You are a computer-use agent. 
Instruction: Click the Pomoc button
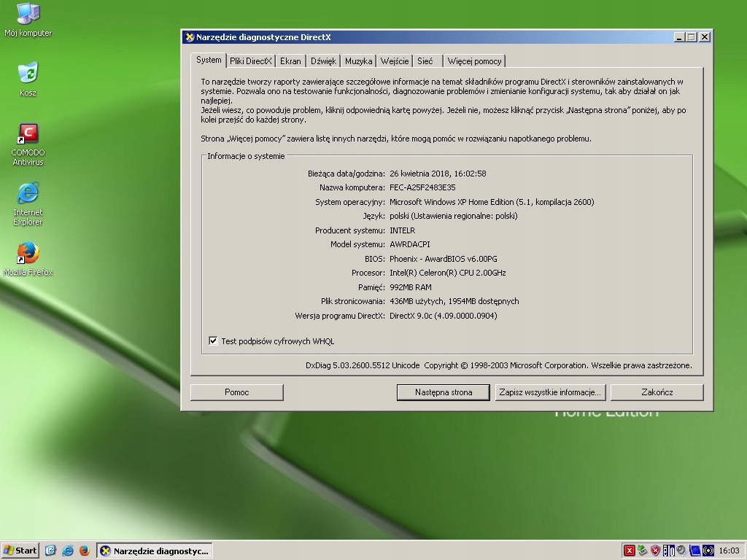[237, 392]
